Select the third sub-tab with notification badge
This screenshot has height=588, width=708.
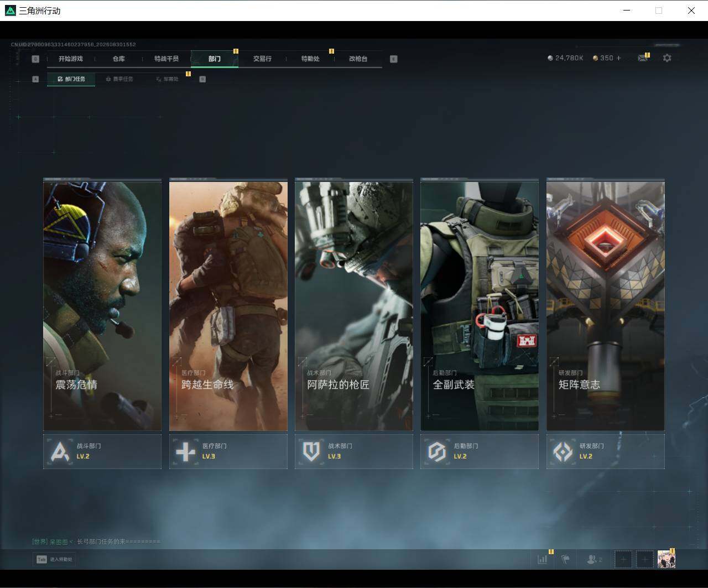[x=167, y=79]
